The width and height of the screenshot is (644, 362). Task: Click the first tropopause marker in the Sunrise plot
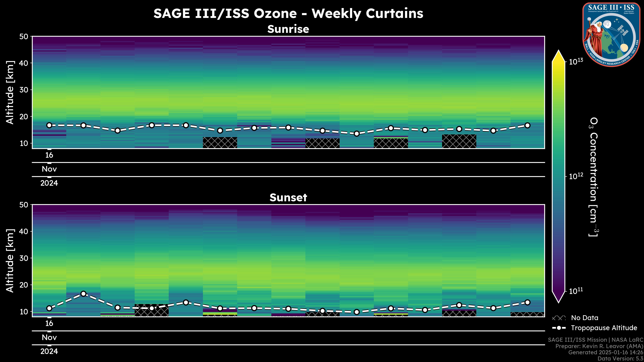[x=49, y=125]
